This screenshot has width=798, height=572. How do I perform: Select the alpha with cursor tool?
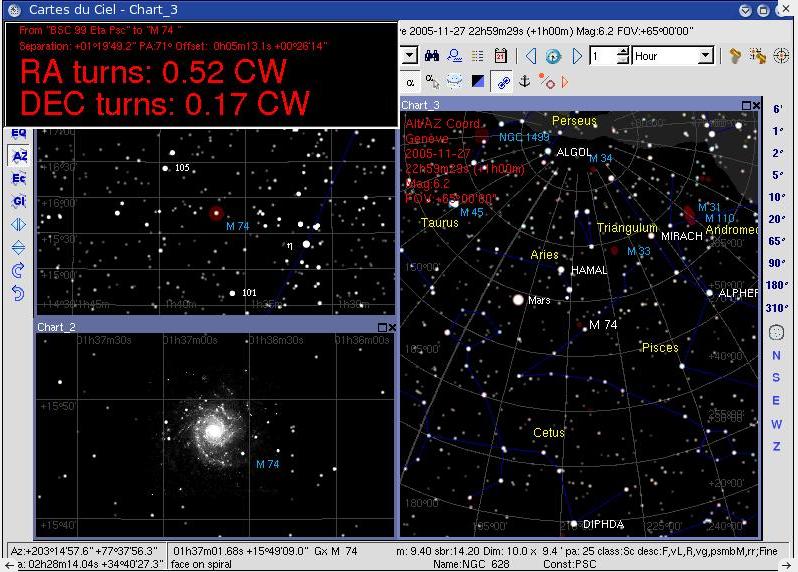pos(432,81)
